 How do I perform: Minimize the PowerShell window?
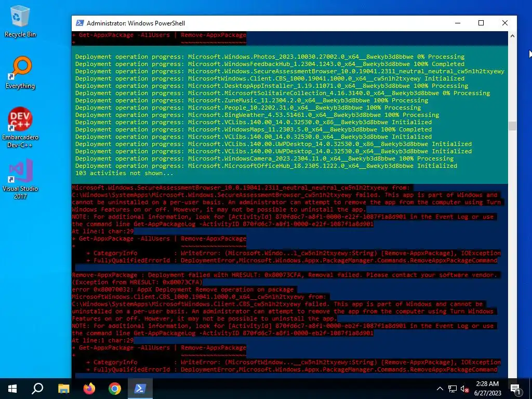[458, 23]
